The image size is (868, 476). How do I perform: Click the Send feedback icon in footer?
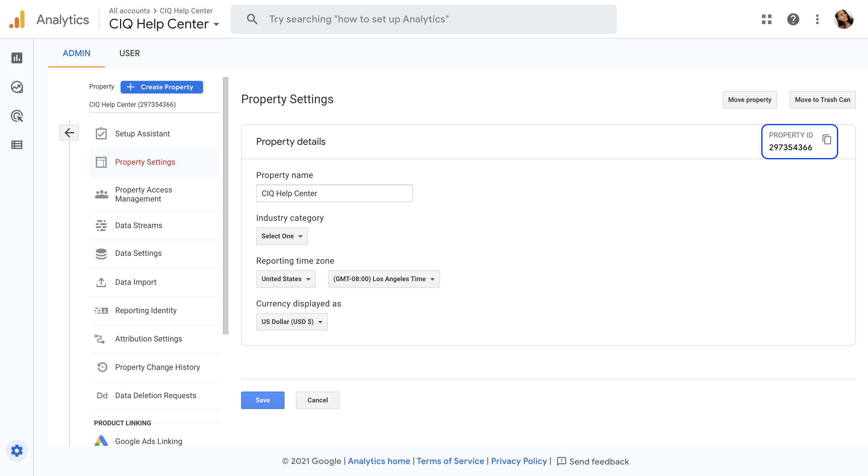coord(561,461)
